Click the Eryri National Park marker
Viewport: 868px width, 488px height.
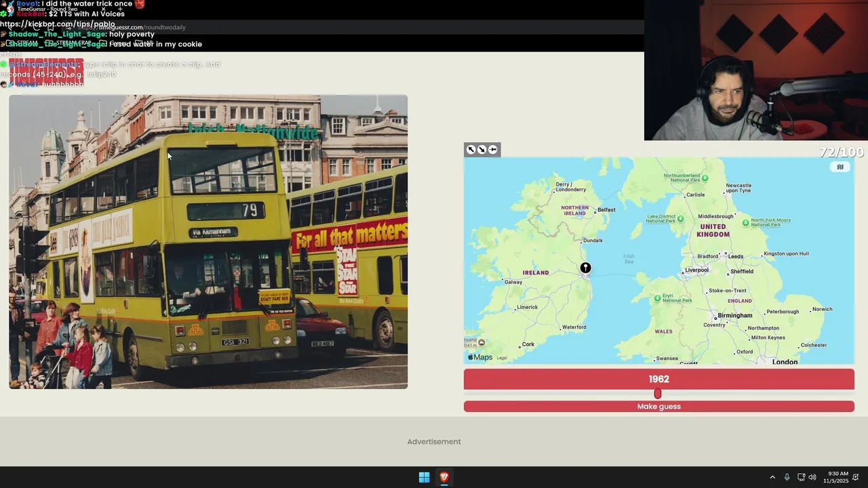click(657, 298)
